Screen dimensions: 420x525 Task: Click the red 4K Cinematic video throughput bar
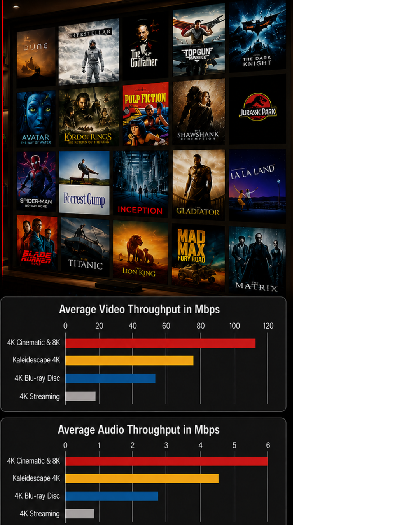[160, 343]
